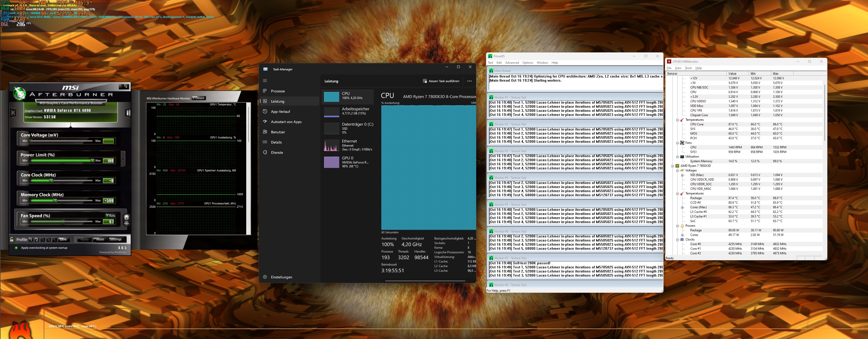Open Afterburner fan User Define gear icon
868x339 pixels.
tap(126, 219)
